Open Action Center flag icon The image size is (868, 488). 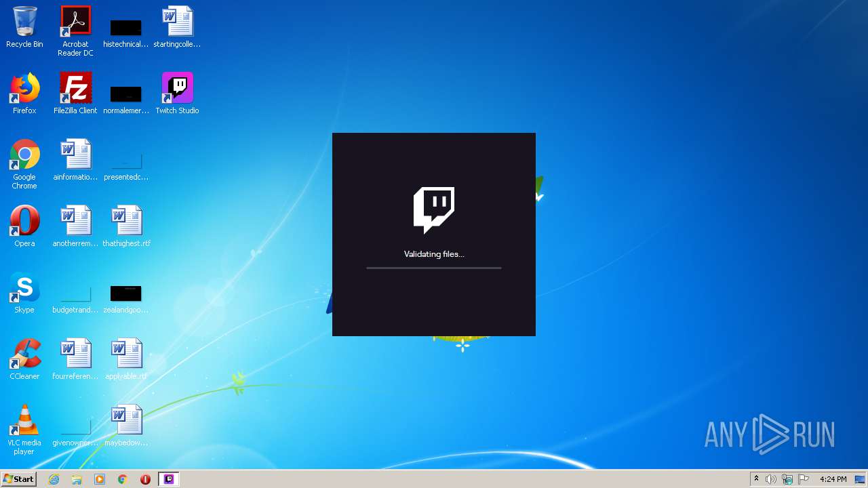coord(804,479)
